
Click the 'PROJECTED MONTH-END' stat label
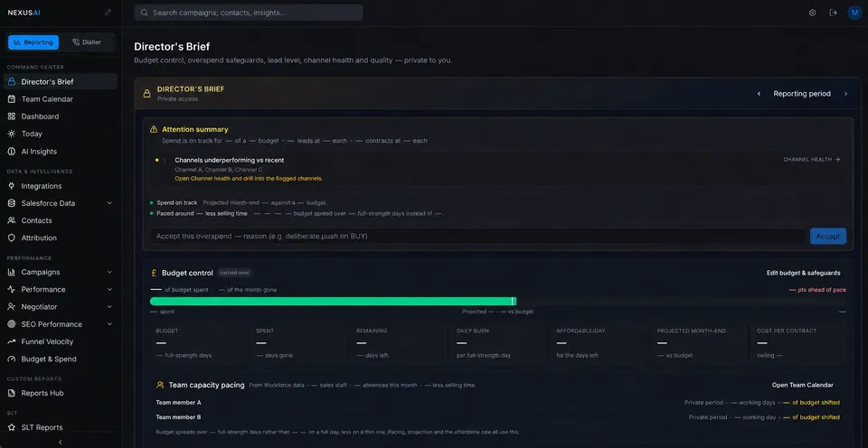[692, 331]
